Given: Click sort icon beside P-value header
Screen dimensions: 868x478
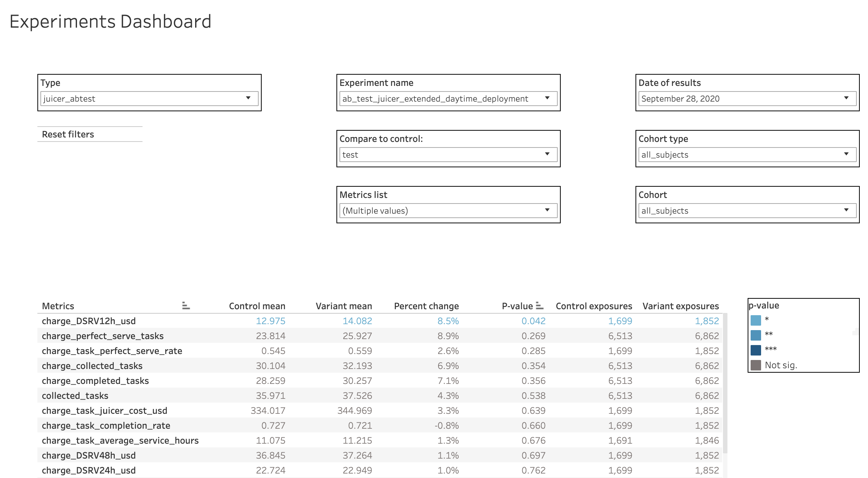Looking at the screenshot, I should [539, 306].
